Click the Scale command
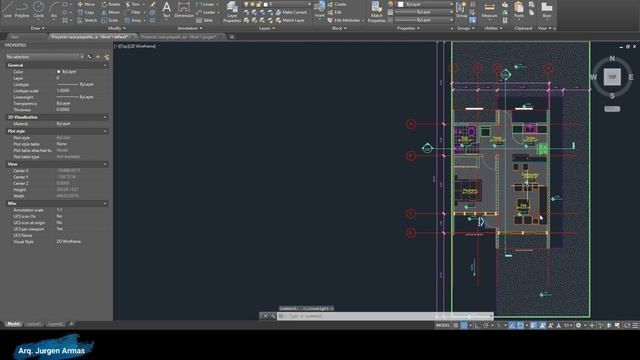This screenshot has width=640, height=360. click(110, 20)
